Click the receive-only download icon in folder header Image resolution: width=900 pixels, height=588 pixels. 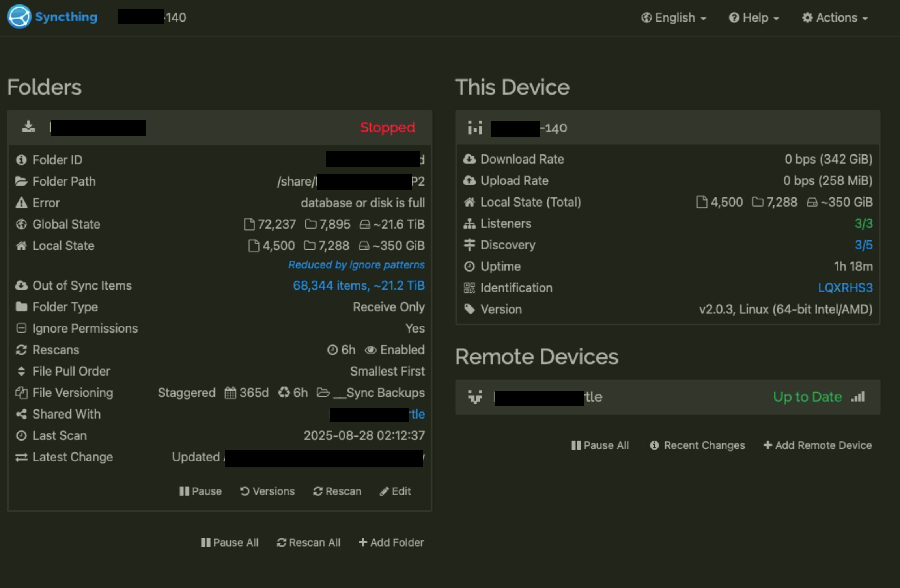click(28, 127)
